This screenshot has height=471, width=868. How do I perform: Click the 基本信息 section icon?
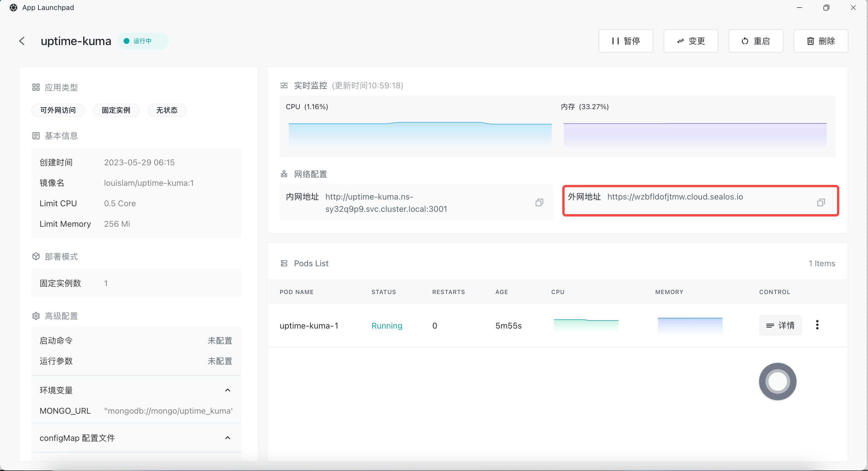point(36,136)
